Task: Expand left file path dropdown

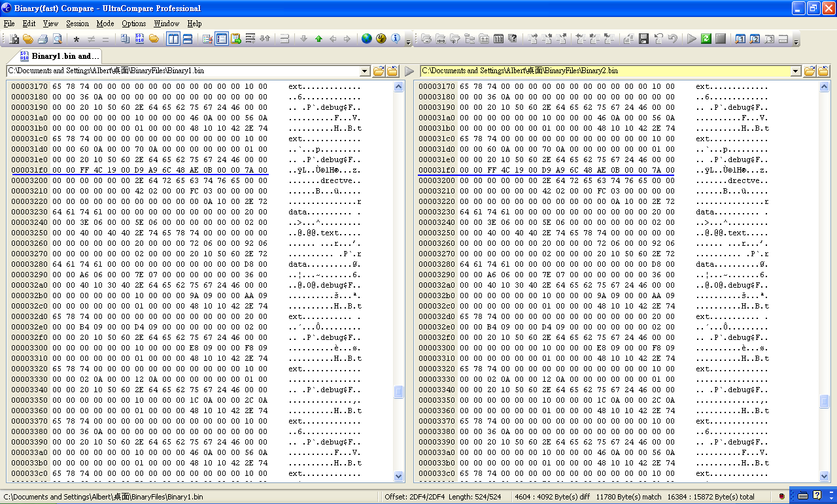Action: (x=365, y=71)
